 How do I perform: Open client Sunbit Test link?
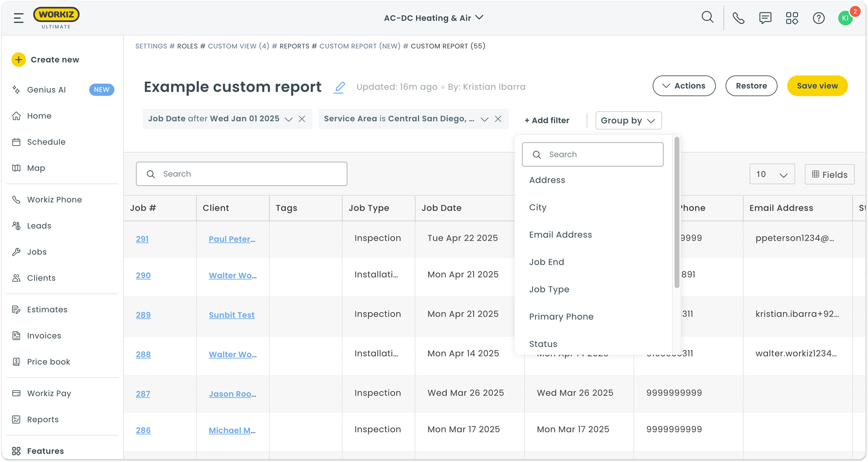[232, 315]
